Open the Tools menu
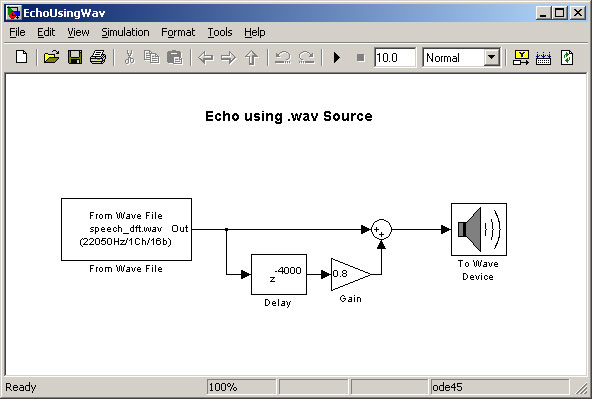 pyautogui.click(x=220, y=32)
